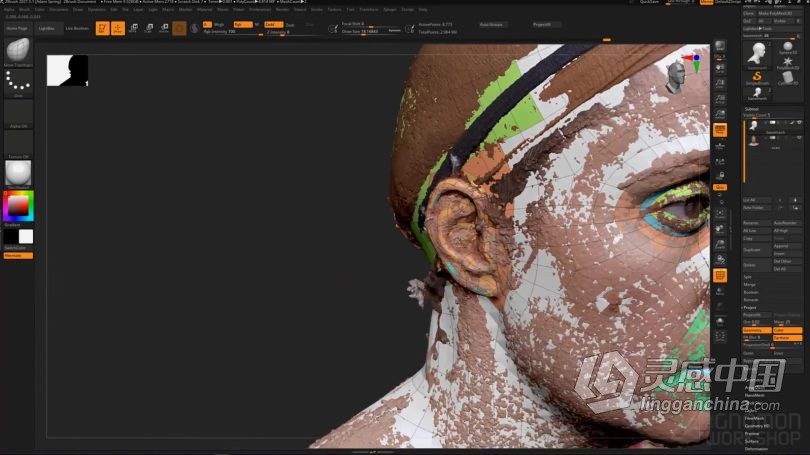This screenshot has width=810, height=455.
Task: Toggle the Farthest projection option
Action: pyautogui.click(x=787, y=338)
